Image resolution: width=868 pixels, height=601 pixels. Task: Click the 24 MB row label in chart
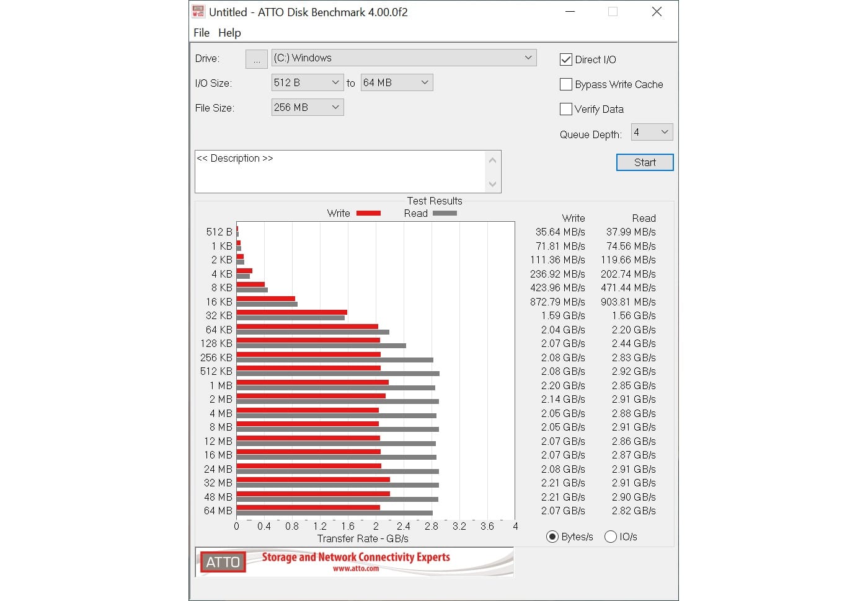(x=218, y=469)
